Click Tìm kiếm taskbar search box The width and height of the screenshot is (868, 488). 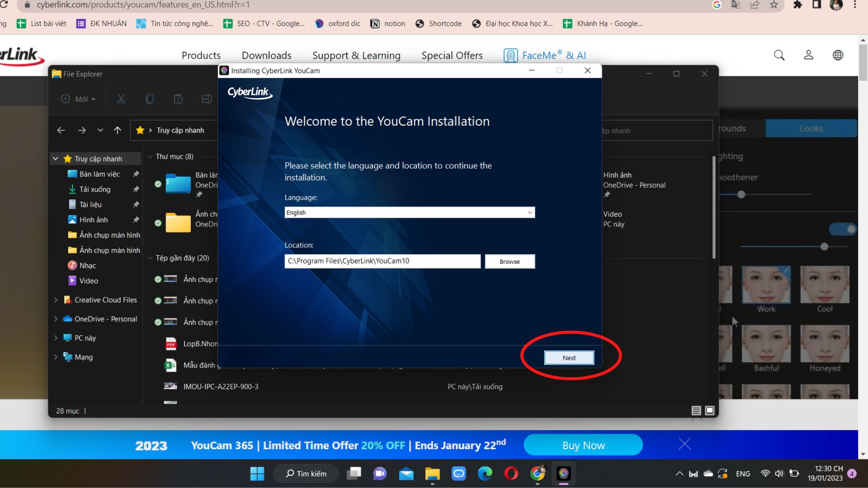coord(306,474)
